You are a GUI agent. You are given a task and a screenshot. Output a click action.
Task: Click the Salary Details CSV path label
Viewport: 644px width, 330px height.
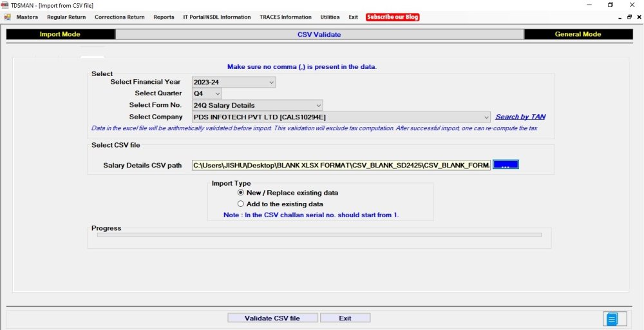click(142, 166)
